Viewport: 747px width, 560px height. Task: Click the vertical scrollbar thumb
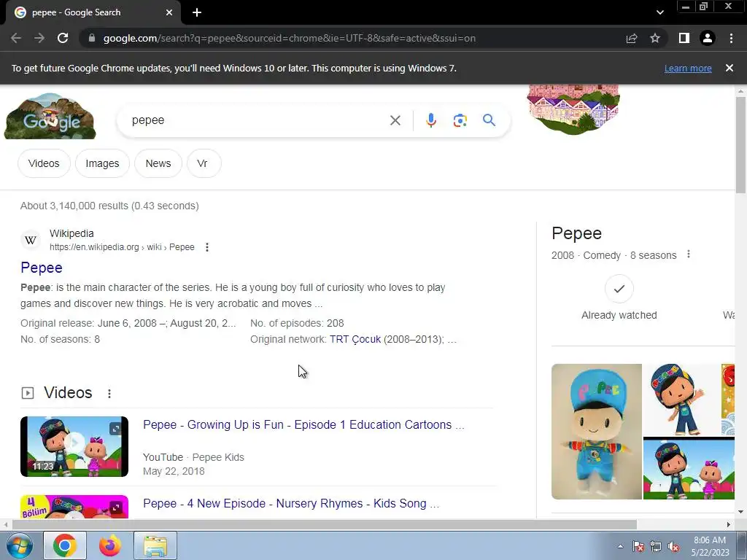click(x=740, y=145)
